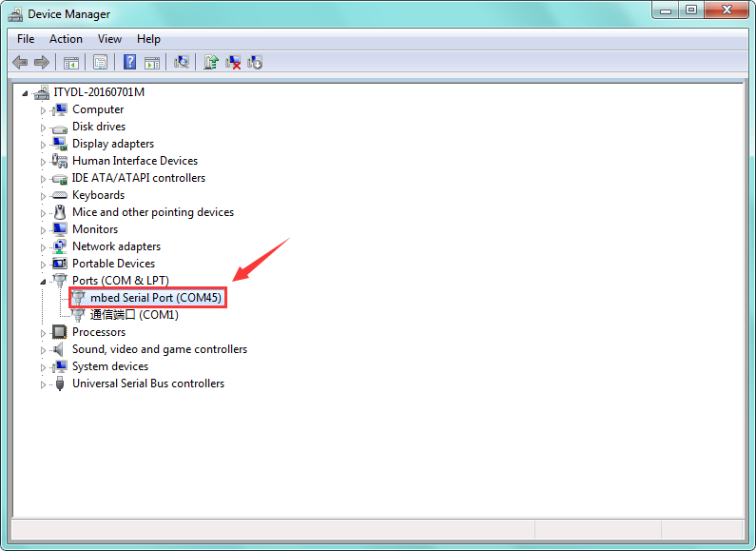Open the View menu
This screenshot has height=551, width=756.
109,39
